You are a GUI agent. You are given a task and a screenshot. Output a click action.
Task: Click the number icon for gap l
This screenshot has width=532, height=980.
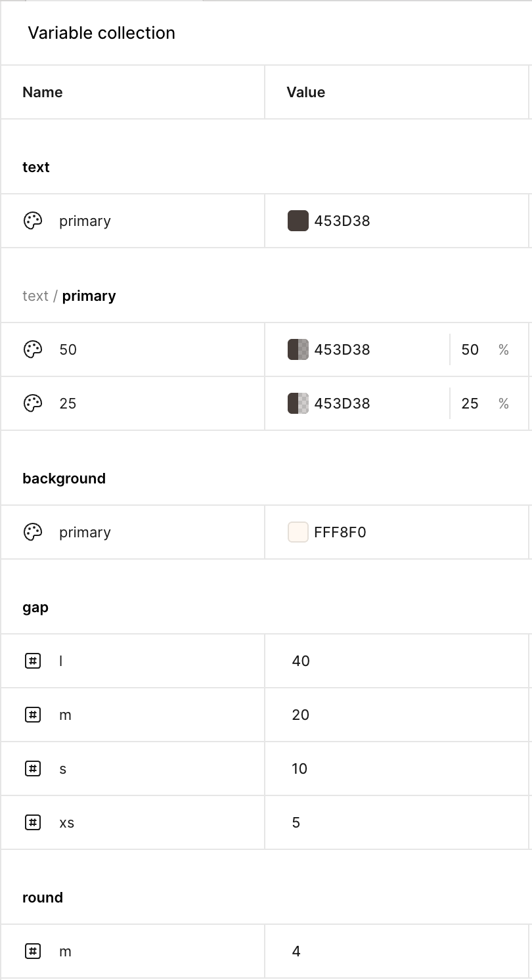pos(33,661)
